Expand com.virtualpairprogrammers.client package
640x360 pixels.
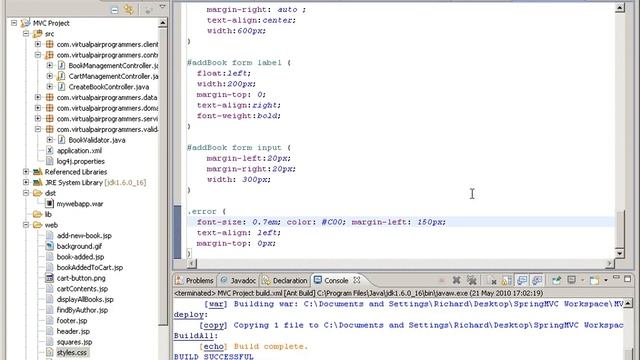38,44
